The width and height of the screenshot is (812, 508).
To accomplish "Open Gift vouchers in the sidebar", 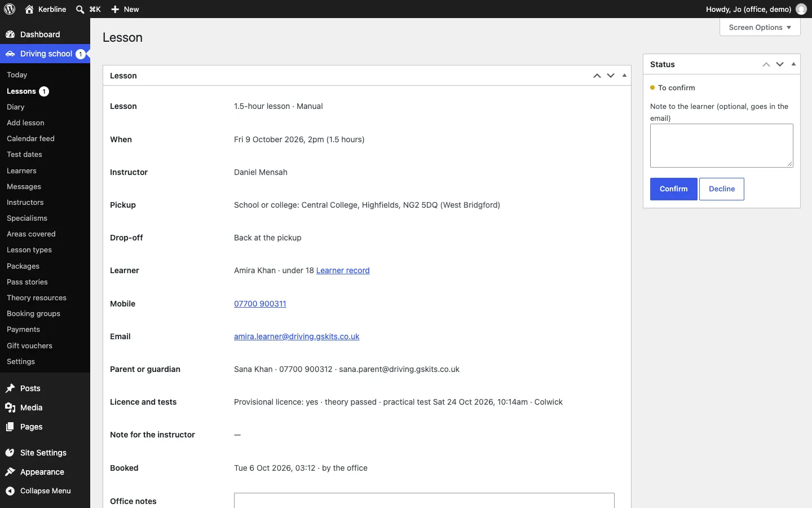I will click(29, 346).
